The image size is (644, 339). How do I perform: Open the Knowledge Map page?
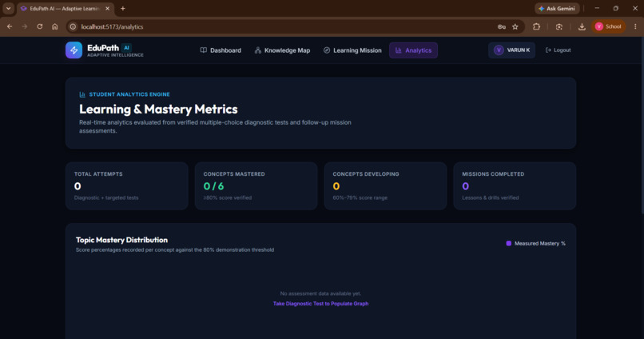pos(282,50)
